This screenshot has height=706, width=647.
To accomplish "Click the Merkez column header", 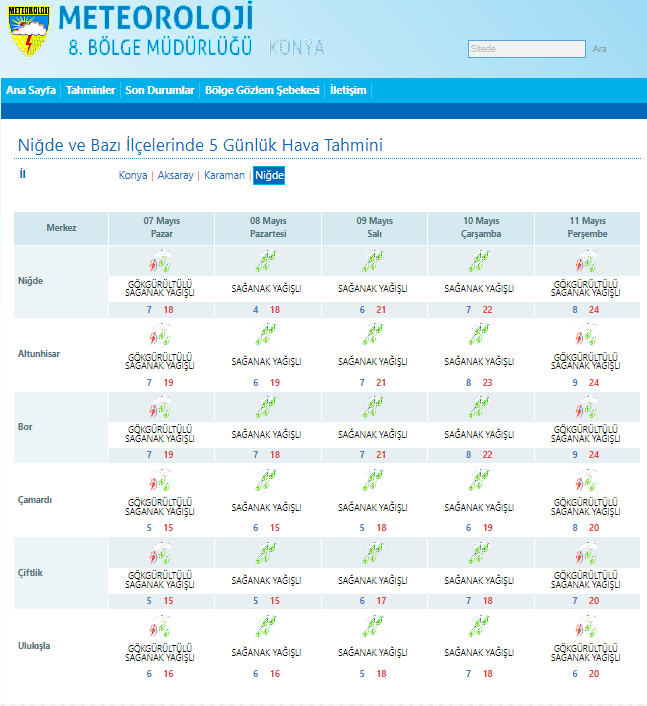I will point(61,228).
